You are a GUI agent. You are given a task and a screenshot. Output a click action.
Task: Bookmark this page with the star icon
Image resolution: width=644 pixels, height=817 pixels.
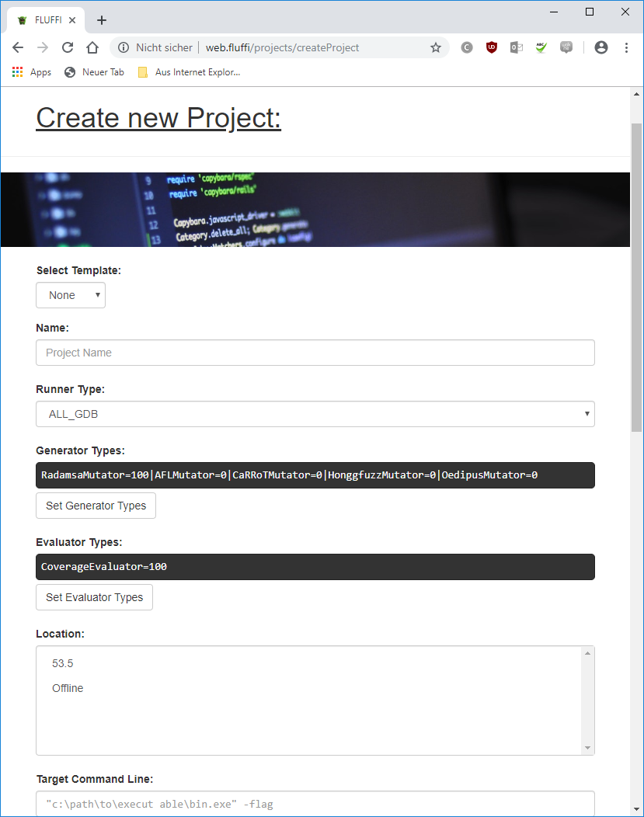[436, 47]
